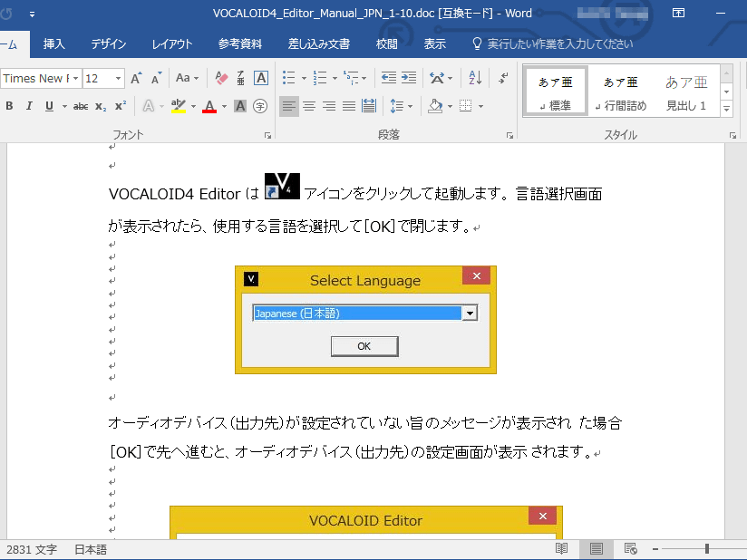Show or hide paragraph marks
This screenshot has height=560, width=747.
tap(503, 78)
